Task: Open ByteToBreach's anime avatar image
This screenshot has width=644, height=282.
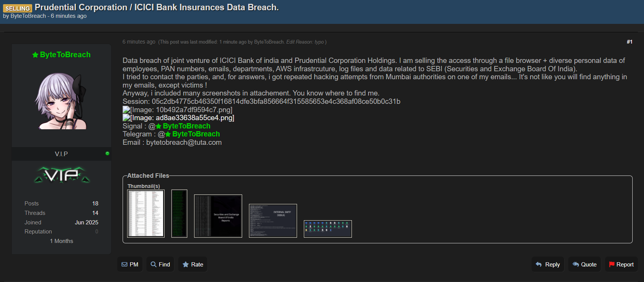Action: pos(61,101)
